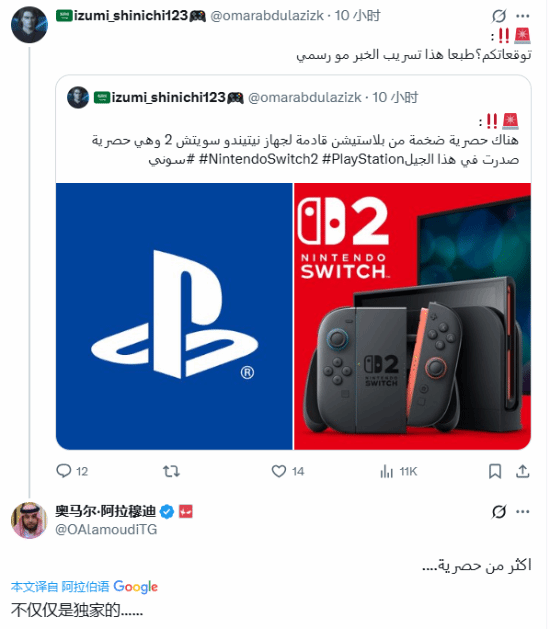The image size is (550, 629).
Task: Open Nintendo Switch 2 console image
Action: coord(412,316)
